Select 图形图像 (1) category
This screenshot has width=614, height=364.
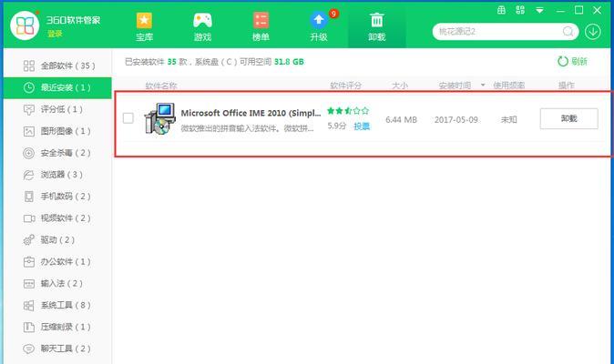click(x=58, y=131)
